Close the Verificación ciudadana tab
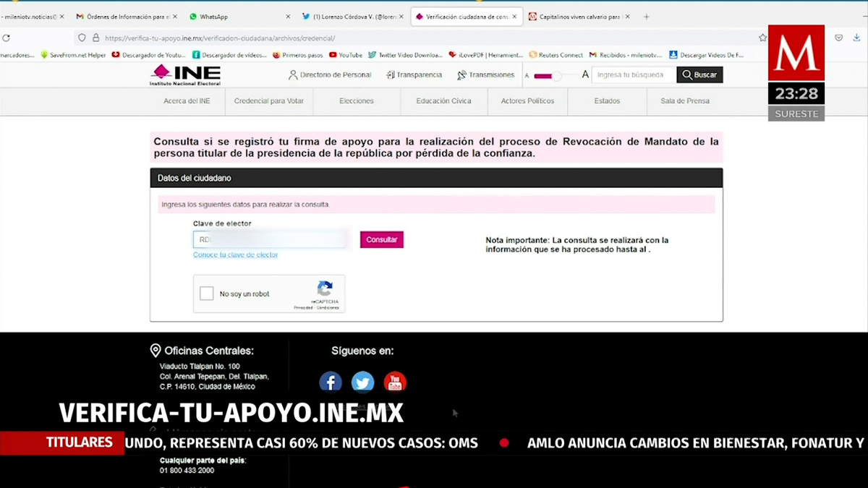Viewport: 868px width, 488px height. 515,17
